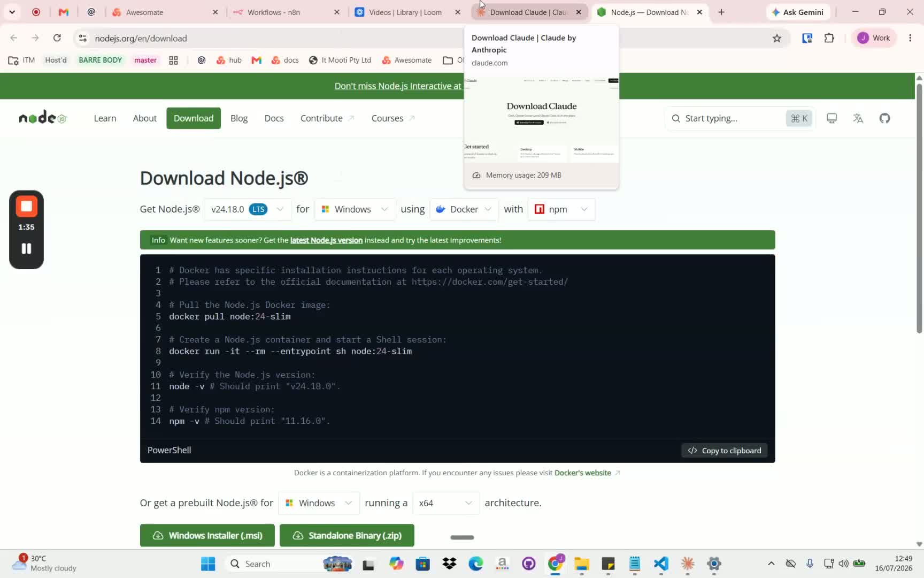Expand the Chrome tab search chevron
The image size is (924, 578).
coord(12,12)
